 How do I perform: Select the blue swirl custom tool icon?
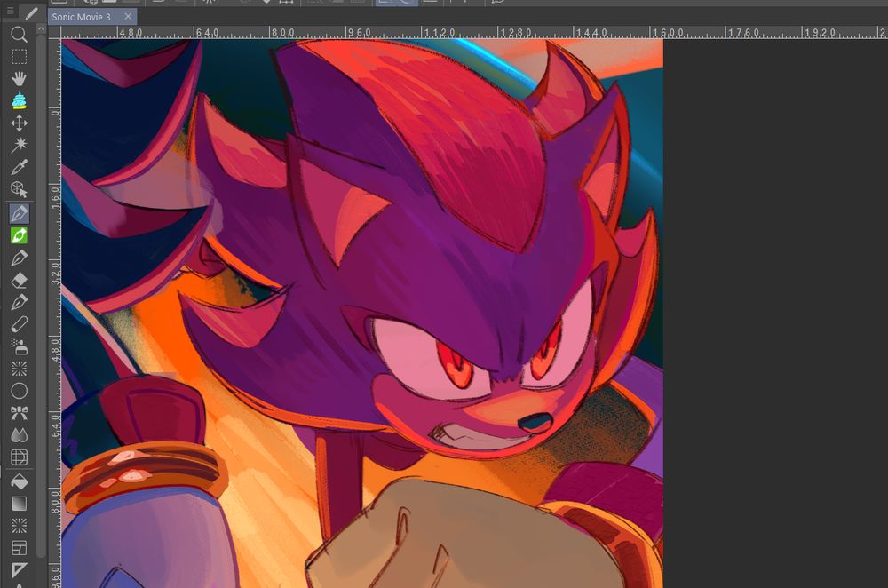19,101
